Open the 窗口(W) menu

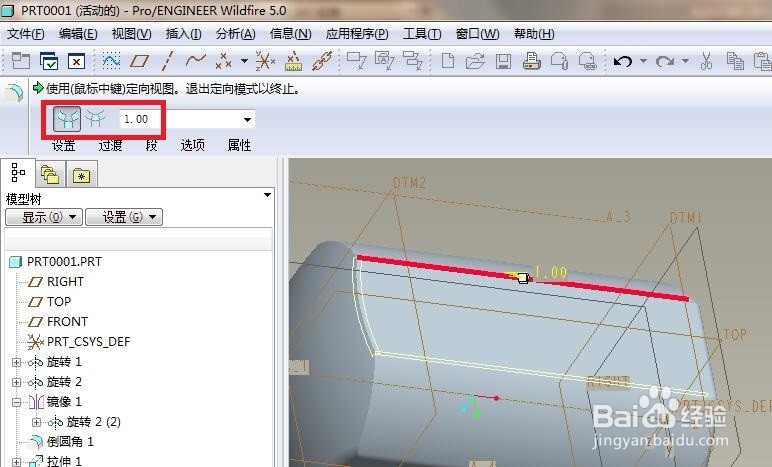pos(478,34)
